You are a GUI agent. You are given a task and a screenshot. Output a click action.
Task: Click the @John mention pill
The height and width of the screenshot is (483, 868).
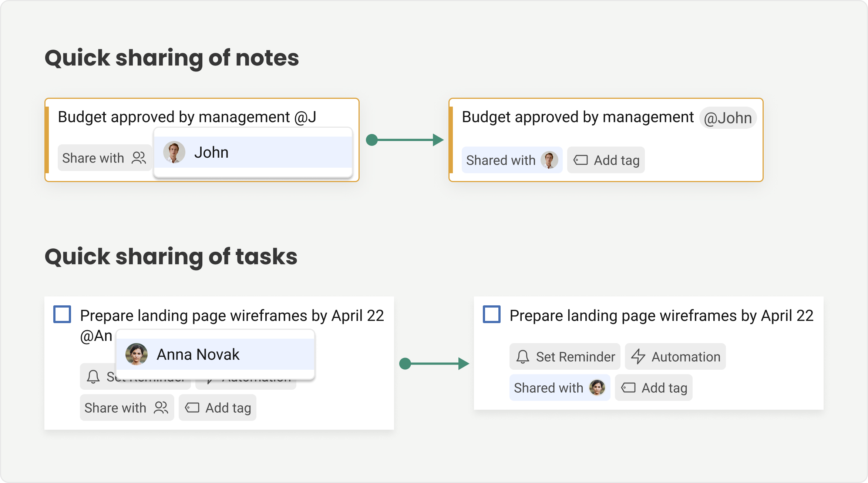tap(727, 118)
